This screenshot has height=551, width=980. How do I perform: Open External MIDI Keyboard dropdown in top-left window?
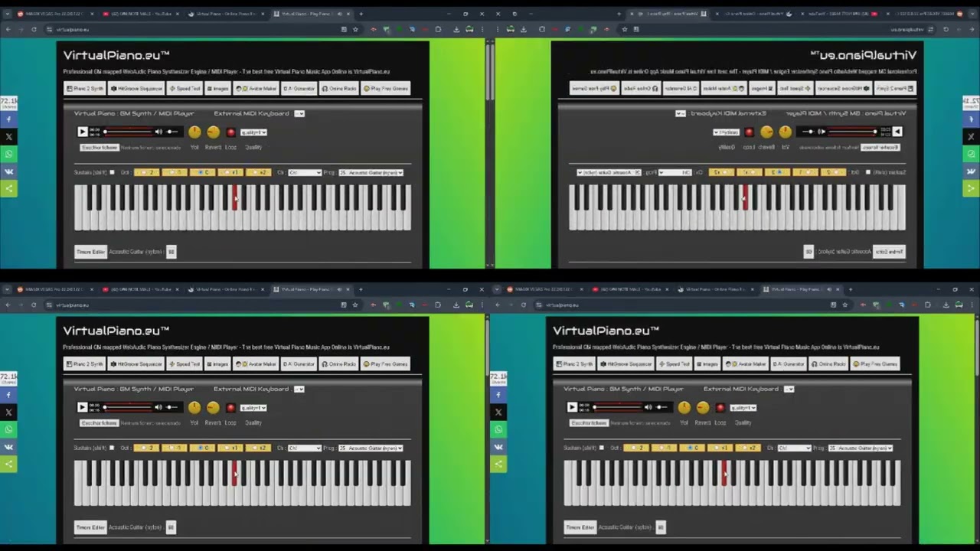coord(299,113)
